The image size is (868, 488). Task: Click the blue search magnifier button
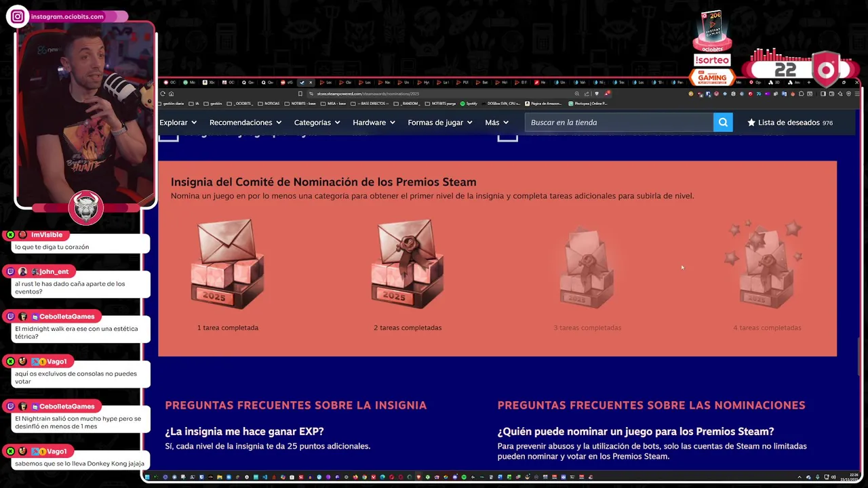723,123
